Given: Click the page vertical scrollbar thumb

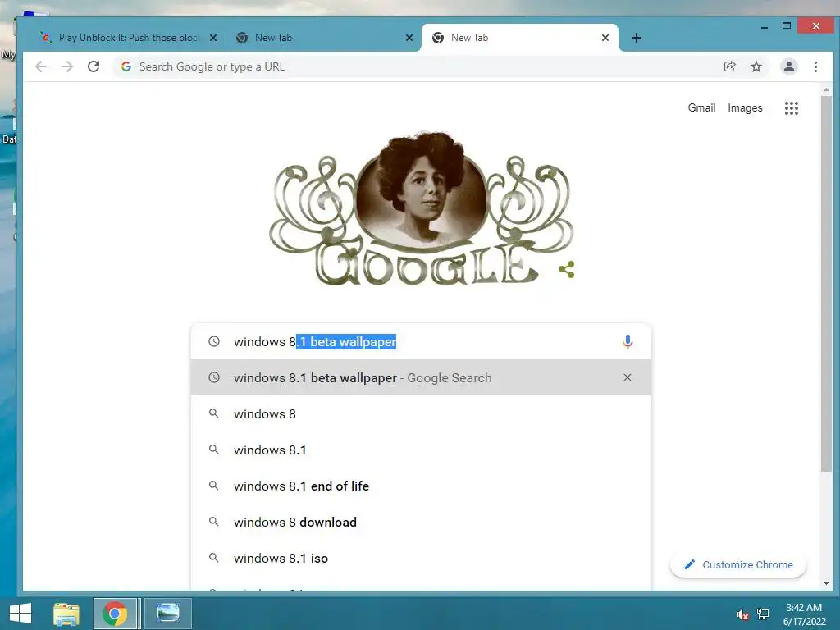Looking at the screenshot, I should 826,284.
